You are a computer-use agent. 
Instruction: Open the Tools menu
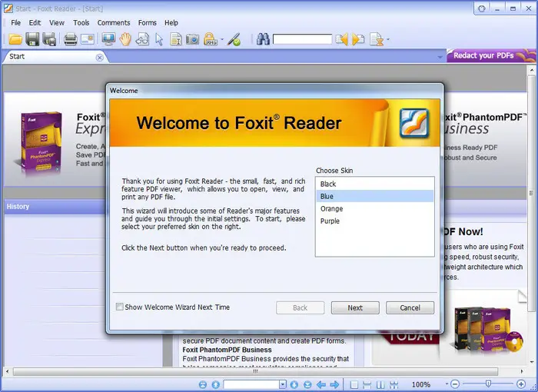coord(81,22)
